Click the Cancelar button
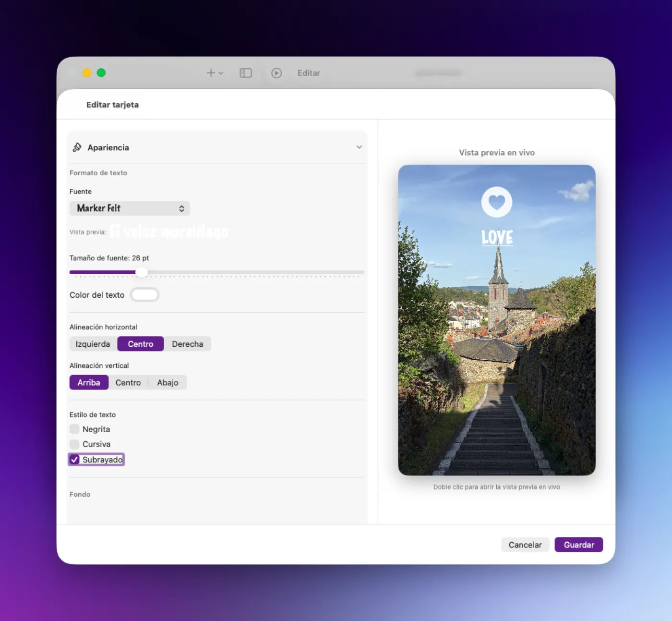672x621 pixels. (525, 545)
